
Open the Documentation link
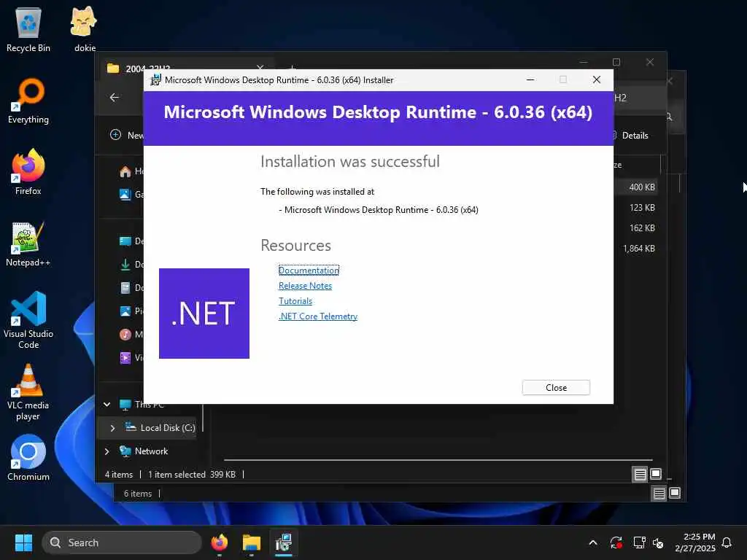click(309, 270)
